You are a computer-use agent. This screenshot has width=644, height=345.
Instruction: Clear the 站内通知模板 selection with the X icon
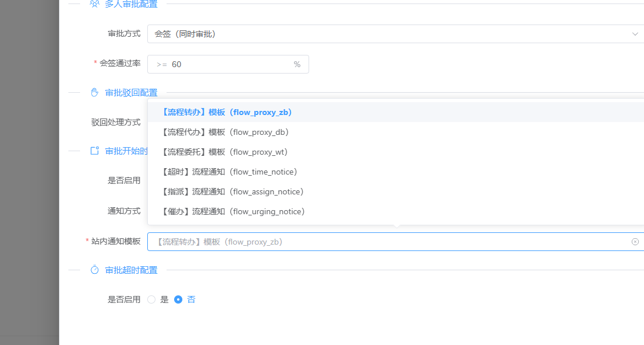click(635, 242)
